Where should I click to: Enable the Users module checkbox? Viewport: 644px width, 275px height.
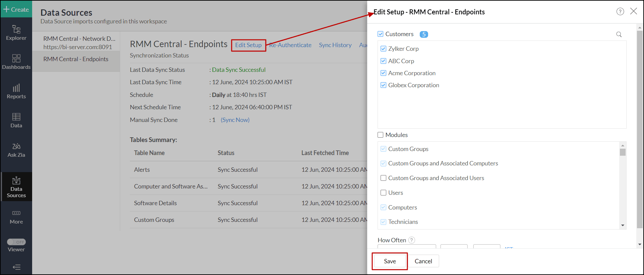384,193
